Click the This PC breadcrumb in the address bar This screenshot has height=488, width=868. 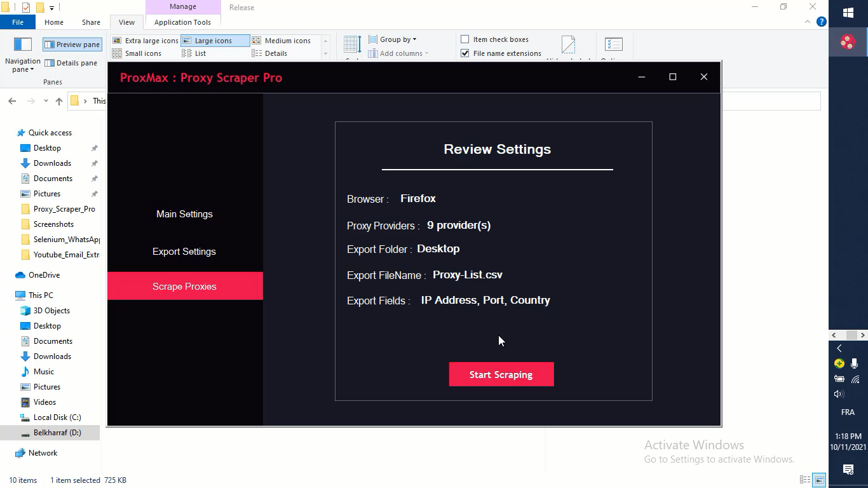(99, 101)
